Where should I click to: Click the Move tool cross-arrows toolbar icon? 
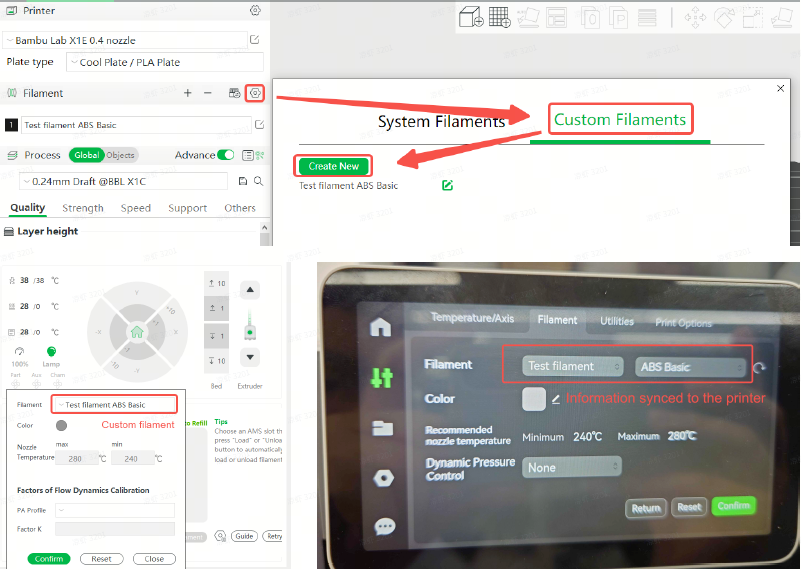(x=695, y=17)
